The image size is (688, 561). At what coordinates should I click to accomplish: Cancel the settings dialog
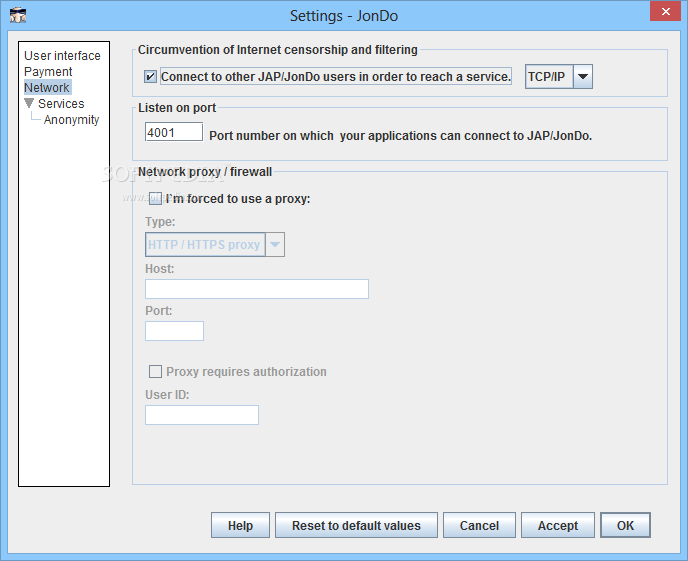(479, 525)
